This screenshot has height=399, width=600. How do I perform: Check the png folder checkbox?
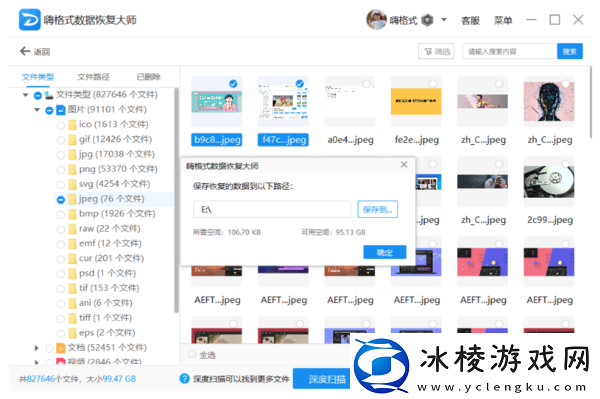pyautogui.click(x=60, y=170)
